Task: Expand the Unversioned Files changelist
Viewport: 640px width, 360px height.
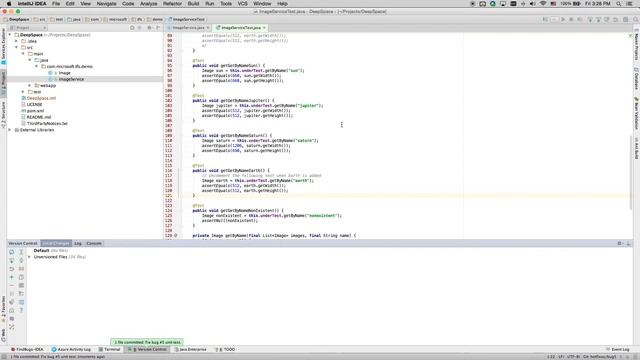Action: point(29,257)
